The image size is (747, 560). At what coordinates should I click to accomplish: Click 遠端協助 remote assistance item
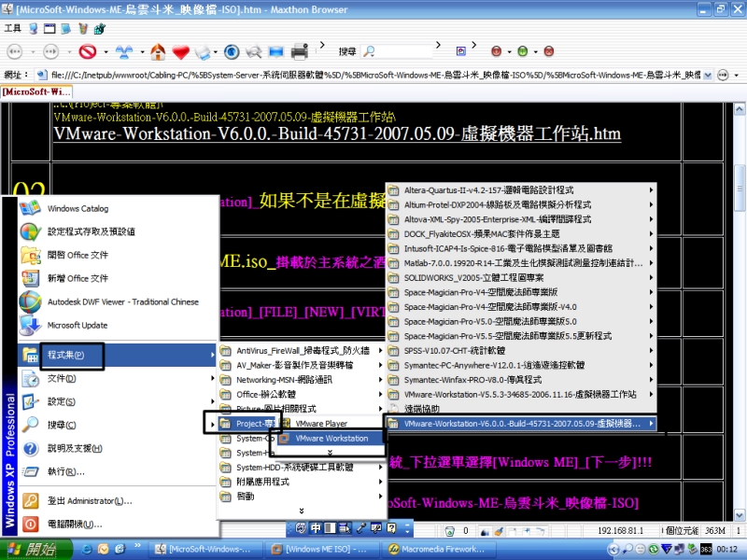click(521, 409)
